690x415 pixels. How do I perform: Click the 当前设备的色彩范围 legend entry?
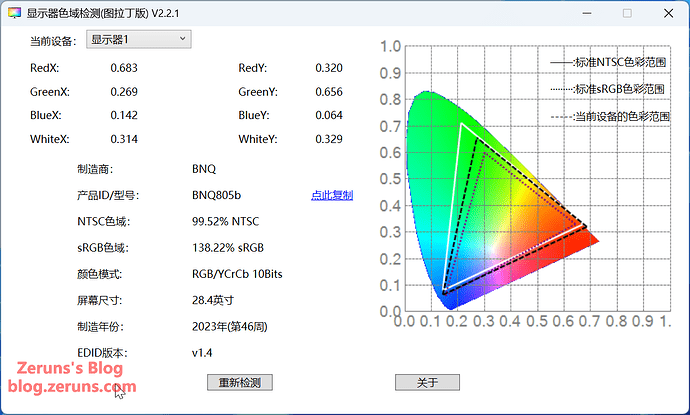tap(610, 116)
